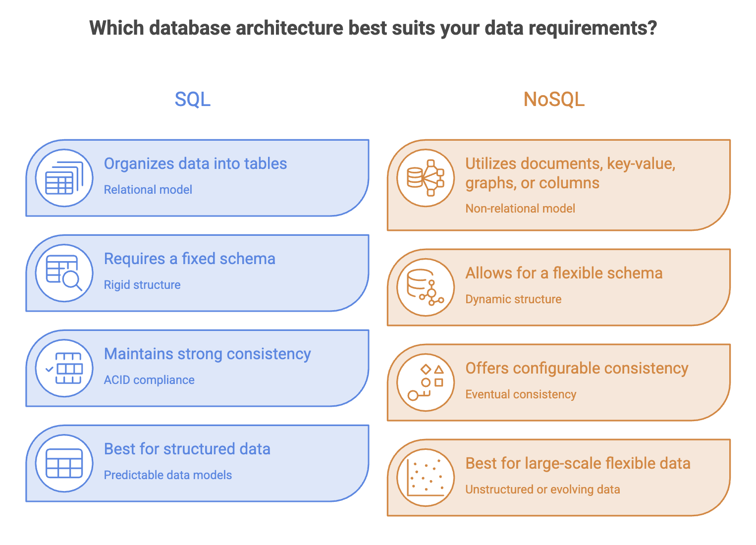The width and height of the screenshot is (756, 545).
Task: Select 'Organizes data into tables' text
Action: [x=195, y=163]
